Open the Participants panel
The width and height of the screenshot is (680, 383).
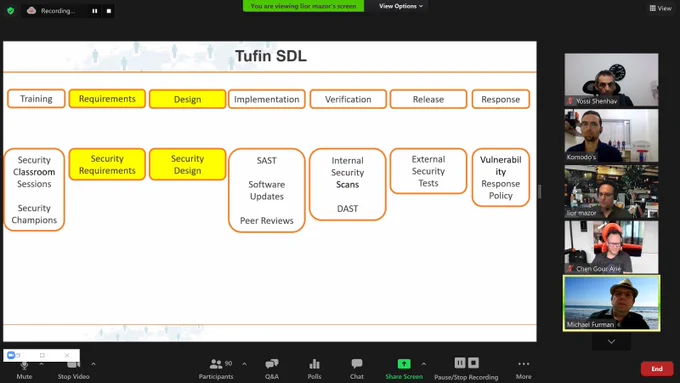pyautogui.click(x=216, y=370)
